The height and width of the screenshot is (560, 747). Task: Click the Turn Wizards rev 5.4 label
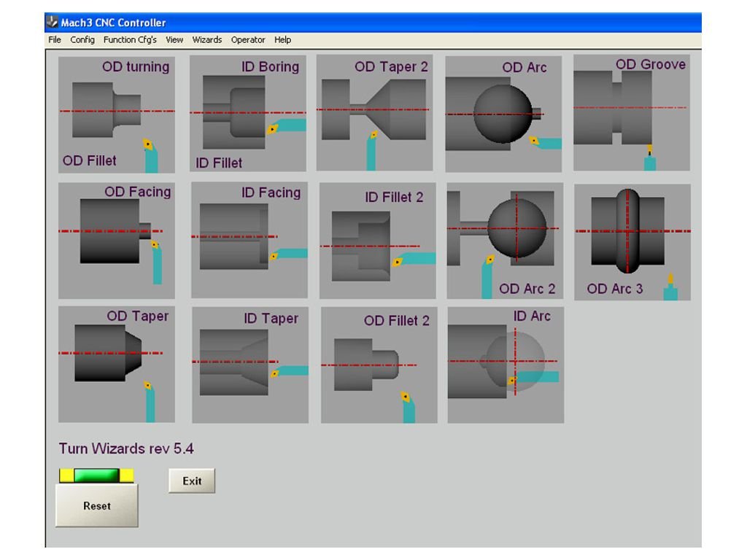(x=126, y=448)
